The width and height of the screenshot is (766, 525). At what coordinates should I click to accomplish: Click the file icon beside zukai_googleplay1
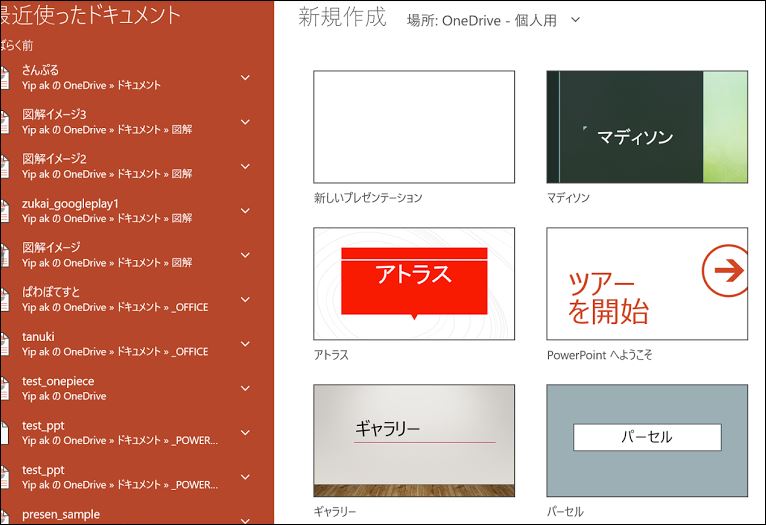coord(4,211)
